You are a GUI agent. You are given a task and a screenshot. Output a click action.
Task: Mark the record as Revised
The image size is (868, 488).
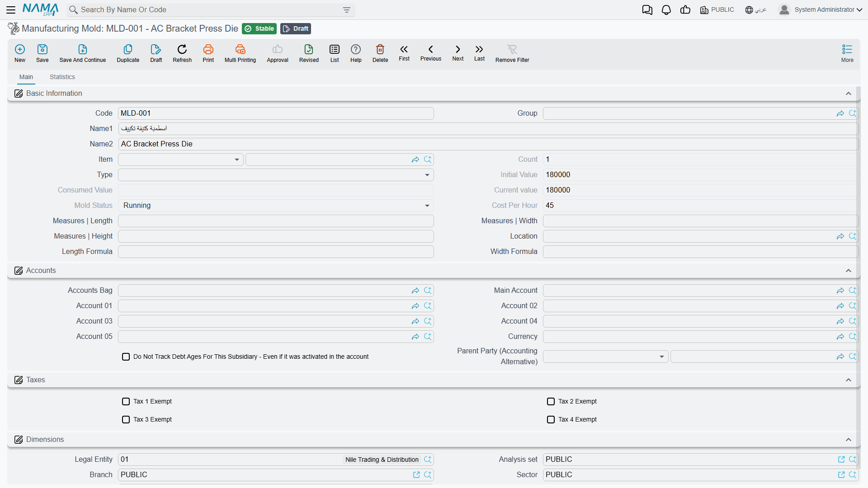(309, 53)
